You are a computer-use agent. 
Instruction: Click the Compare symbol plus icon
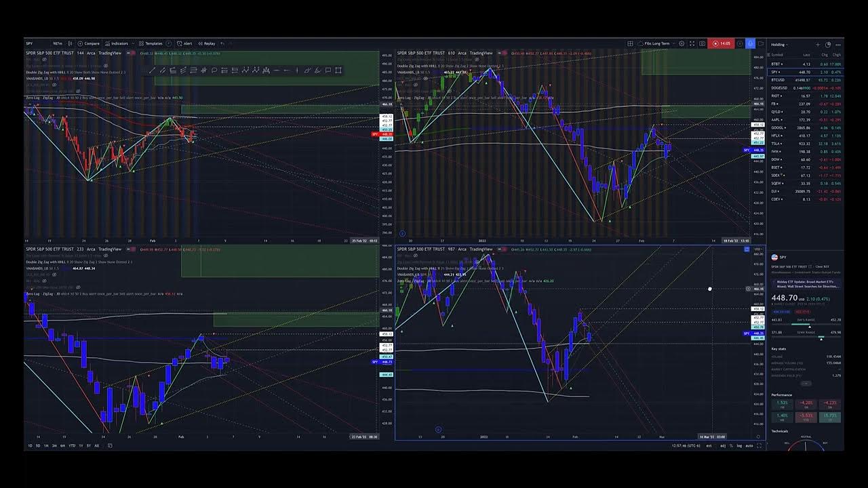(x=80, y=43)
